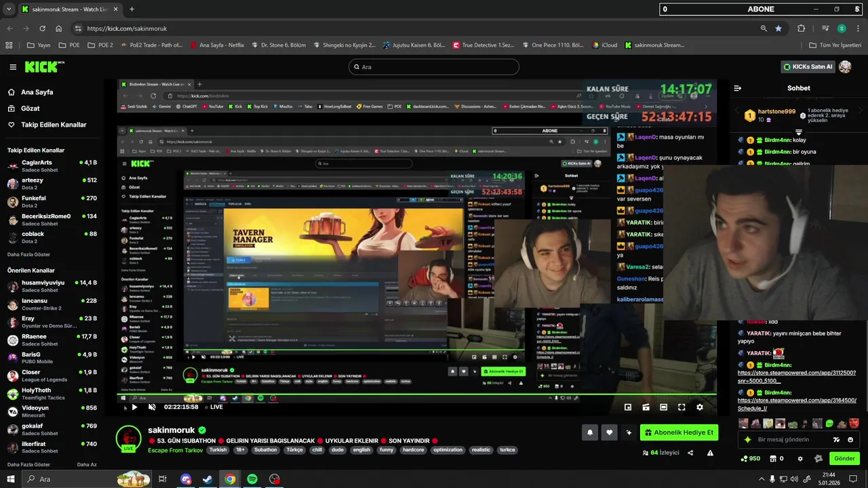The image size is (868, 488).
Task: Open CaglarArts channel in sidebar
Action: (x=53, y=166)
